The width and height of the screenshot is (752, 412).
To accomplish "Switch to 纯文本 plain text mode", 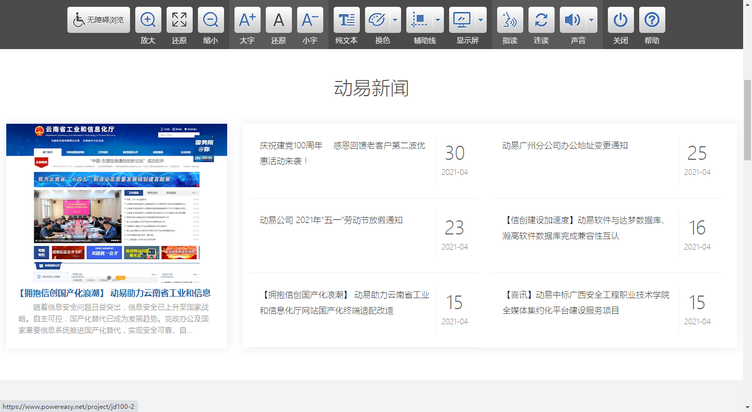I will coord(346,20).
